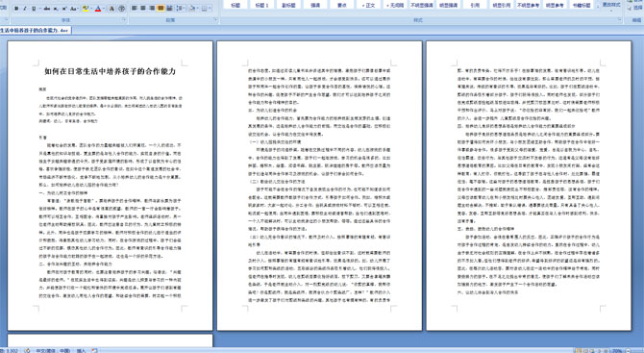Toggle underline formatting
Viewport: 644px width, 353px height.
tap(34, 9)
